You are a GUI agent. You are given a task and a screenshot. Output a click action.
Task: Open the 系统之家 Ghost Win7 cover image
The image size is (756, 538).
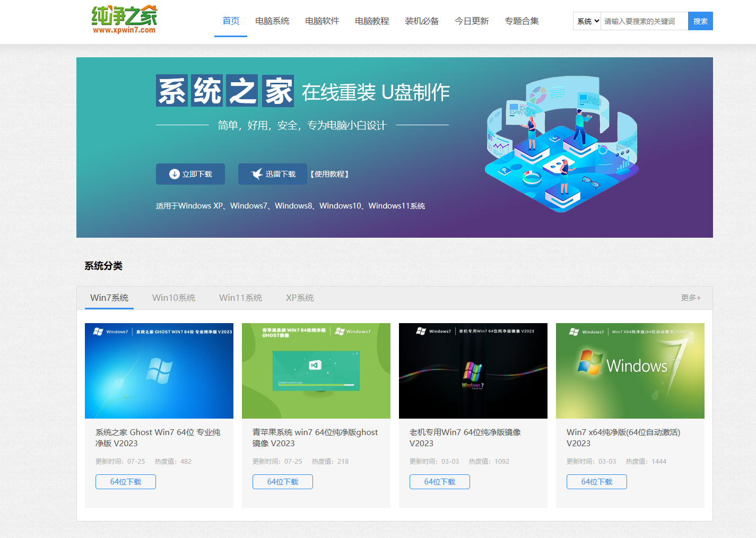click(x=159, y=370)
